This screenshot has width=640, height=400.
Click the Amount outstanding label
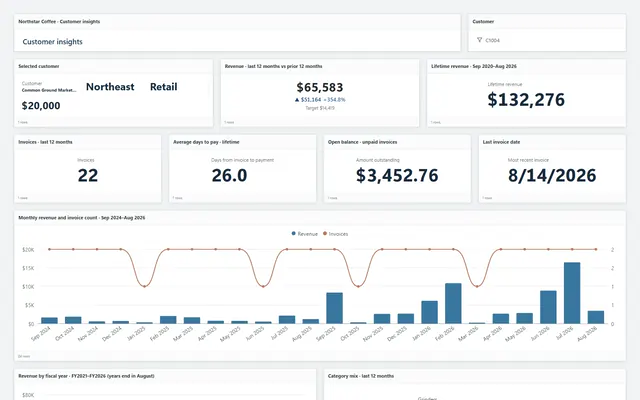pyautogui.click(x=378, y=160)
